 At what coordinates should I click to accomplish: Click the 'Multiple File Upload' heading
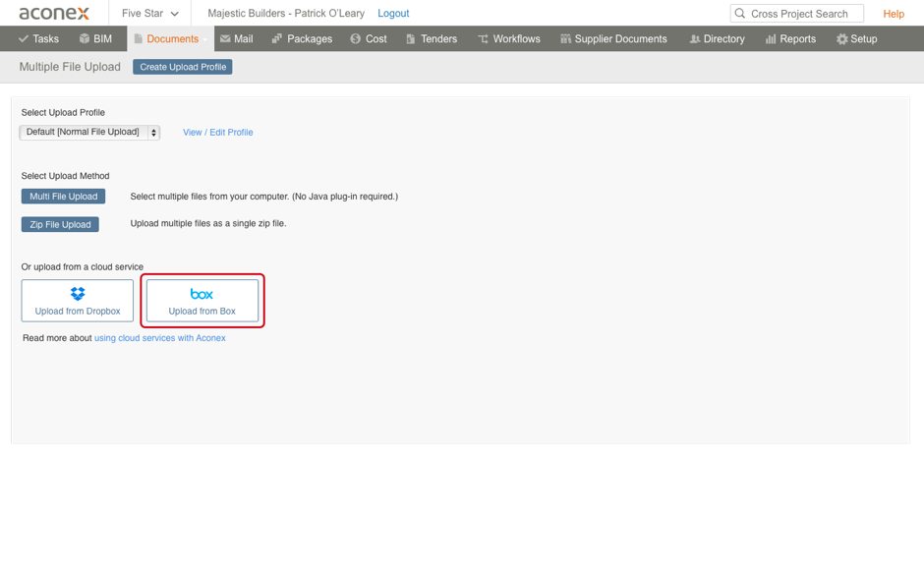[70, 67]
